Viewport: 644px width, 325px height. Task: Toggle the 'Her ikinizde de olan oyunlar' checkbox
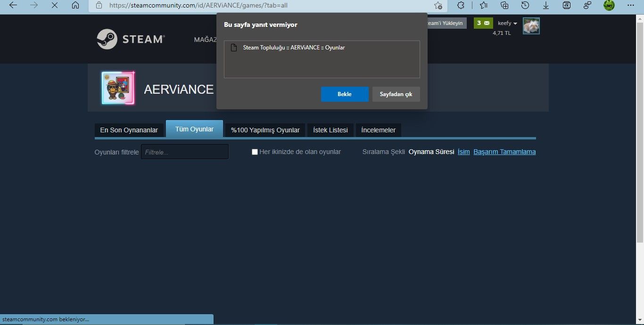[255, 152]
